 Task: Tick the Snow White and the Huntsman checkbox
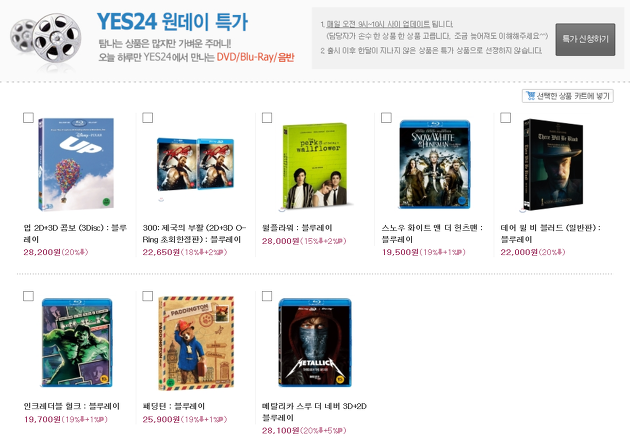pos(386,118)
